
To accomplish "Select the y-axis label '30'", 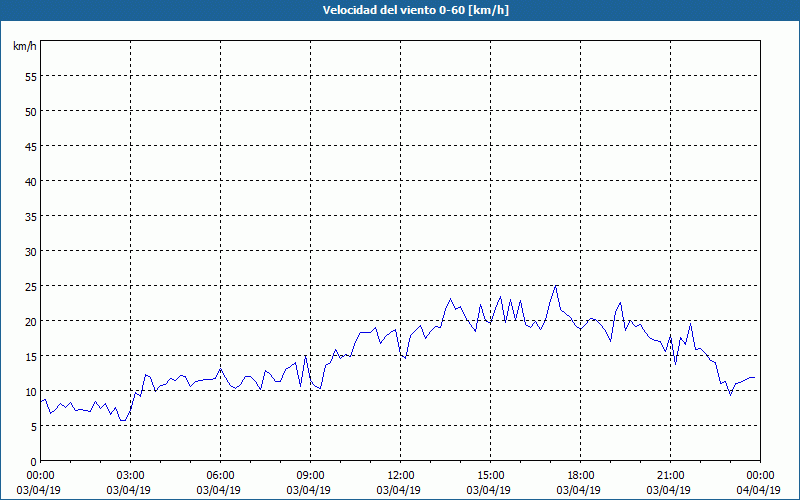I will pyautogui.click(x=31, y=252).
